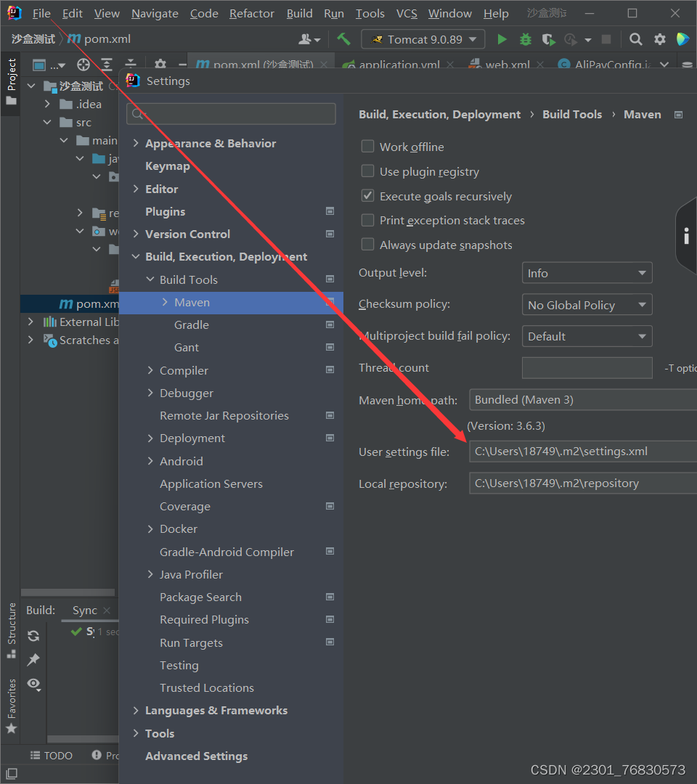Expand the Maven subtree arrow
Screen dimensions: 697x784
(x=165, y=302)
